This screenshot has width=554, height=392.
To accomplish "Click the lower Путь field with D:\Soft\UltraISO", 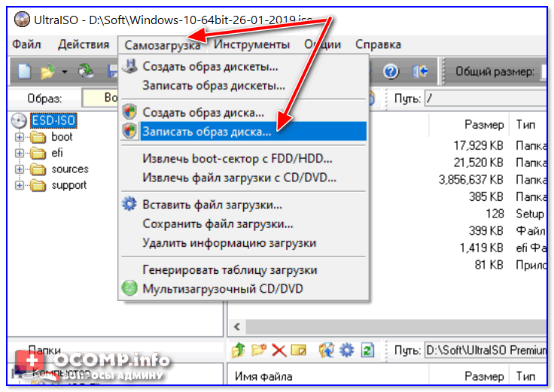I will pyautogui.click(x=486, y=351).
